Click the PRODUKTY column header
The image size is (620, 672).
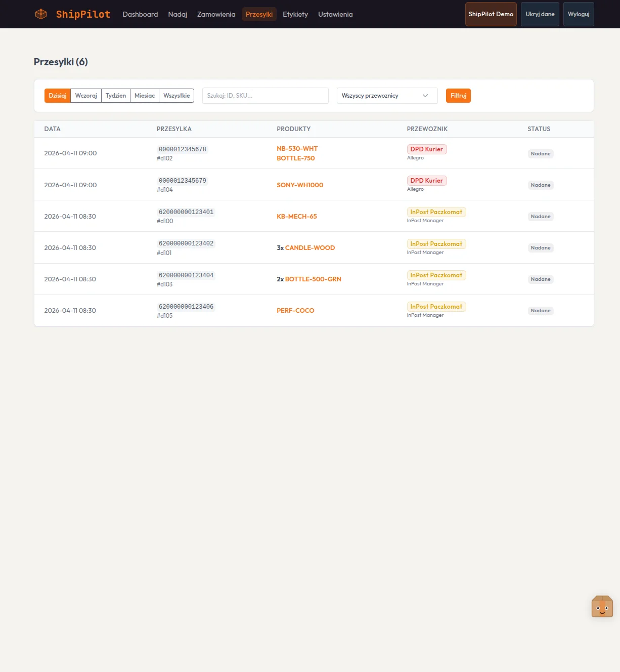[x=294, y=129]
